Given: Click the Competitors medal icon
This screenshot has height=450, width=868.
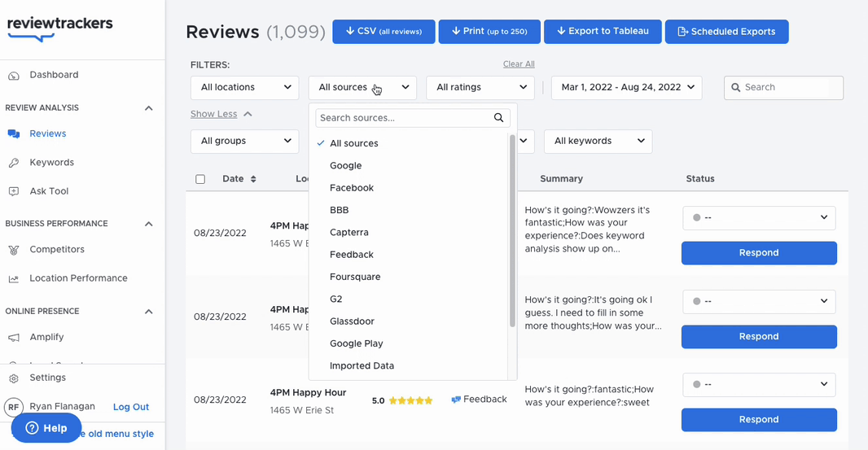Looking at the screenshot, I should point(14,250).
